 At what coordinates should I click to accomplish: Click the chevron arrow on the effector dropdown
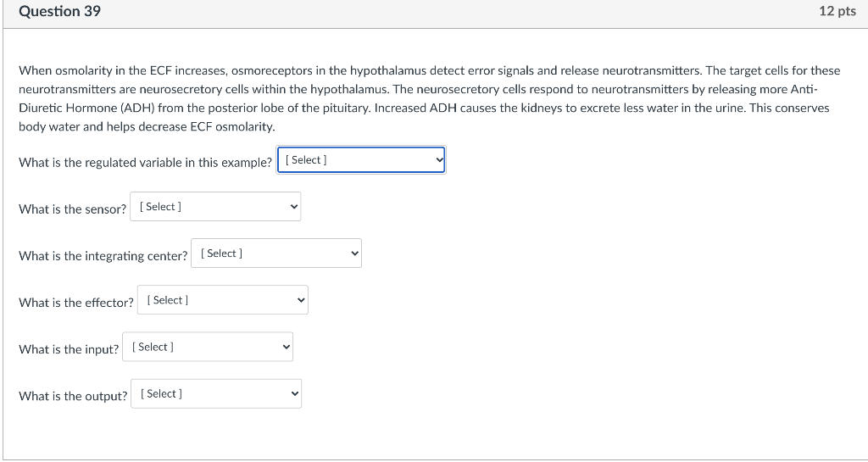point(301,300)
